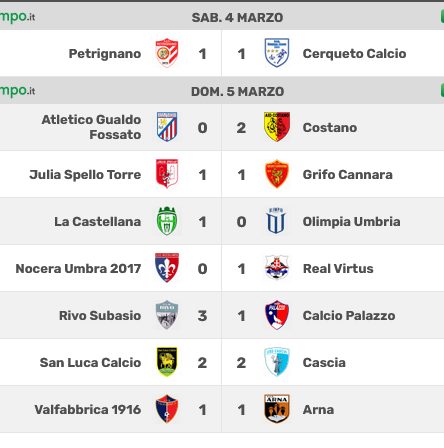Viewport: 444px width, 448px height.
Task: Click the Cascia team name
Action: pyautogui.click(x=324, y=362)
